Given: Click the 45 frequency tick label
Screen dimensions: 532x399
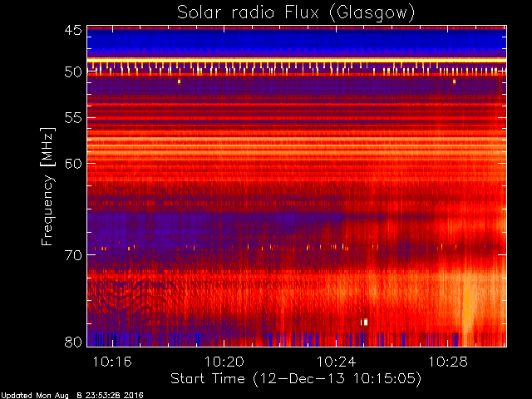Looking at the screenshot, I should tap(73, 31).
